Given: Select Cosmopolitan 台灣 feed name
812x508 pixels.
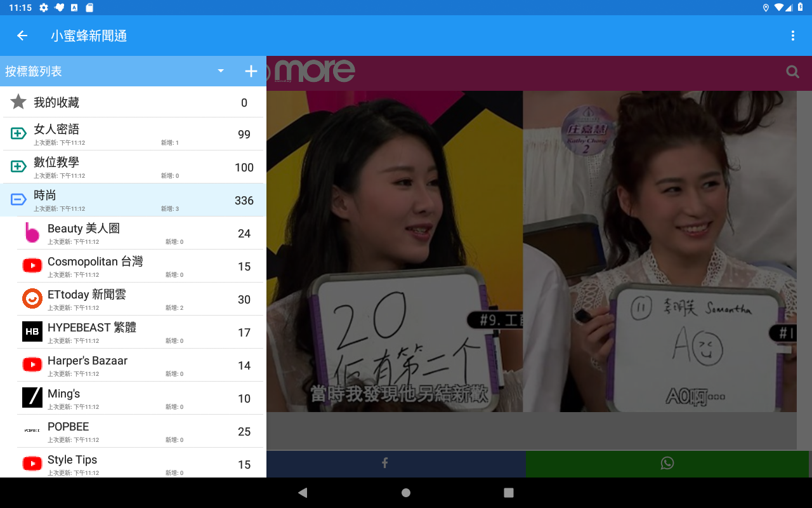Looking at the screenshot, I should coord(95,262).
